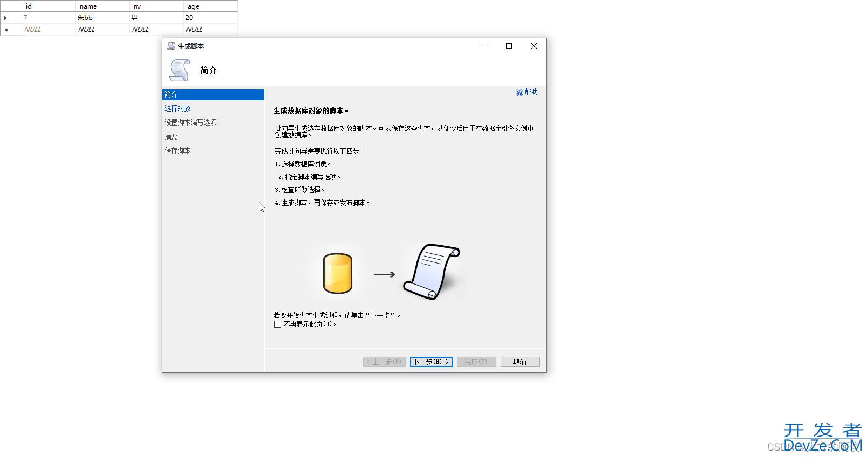Click the yellow database cylinder illustration
The image size is (868, 457).
338,273
